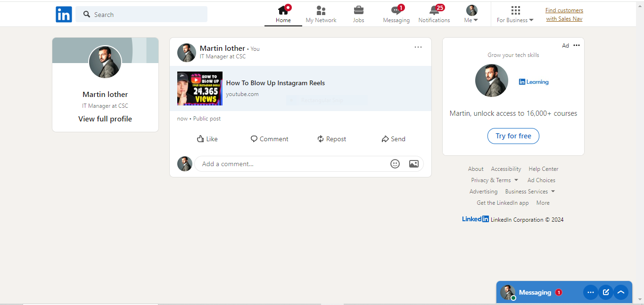Expand the For Business dropdown arrow

pos(531,20)
